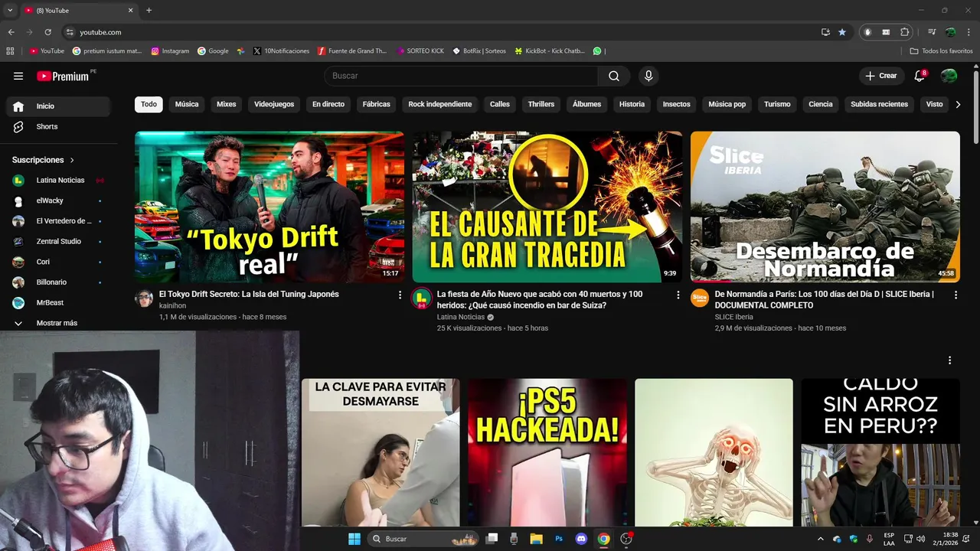Image resolution: width=980 pixels, height=551 pixels.
Task: Select the Insectos filter chip
Action: click(677, 104)
